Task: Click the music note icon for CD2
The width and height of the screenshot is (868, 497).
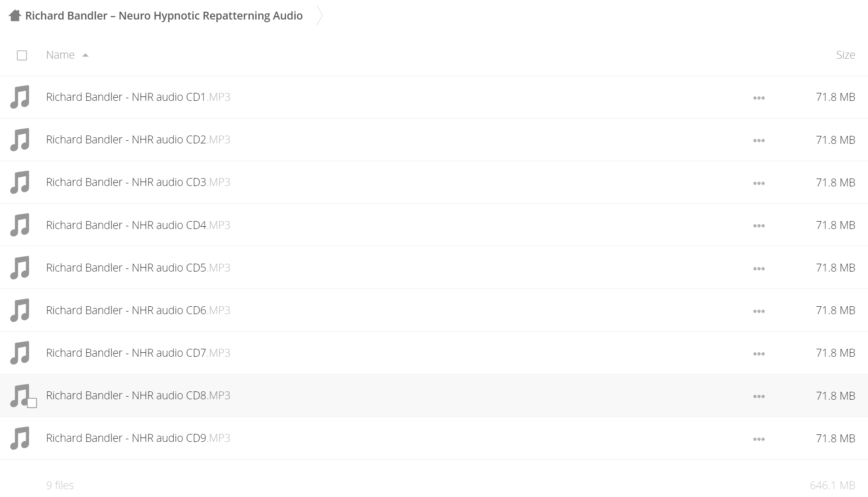Action: tap(20, 139)
